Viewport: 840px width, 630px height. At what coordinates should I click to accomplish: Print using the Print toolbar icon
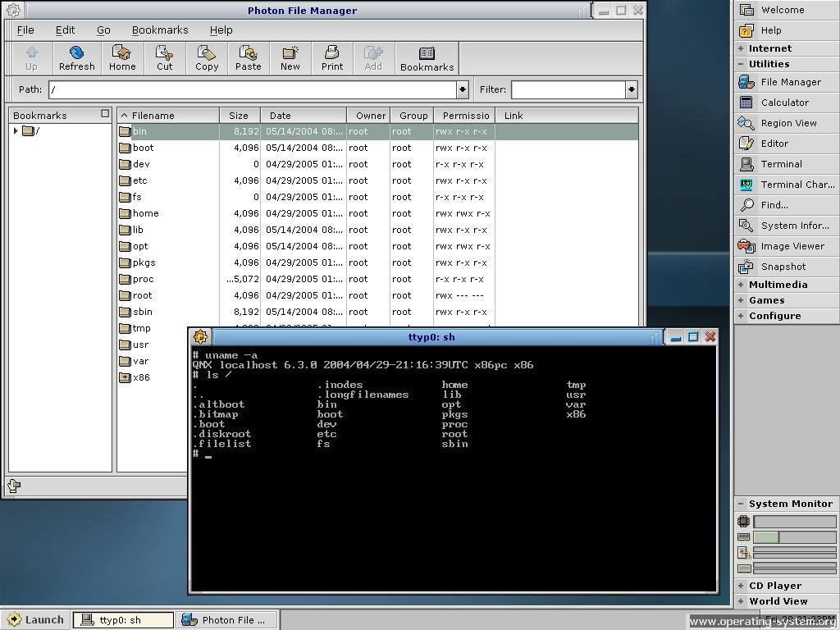[x=332, y=58]
